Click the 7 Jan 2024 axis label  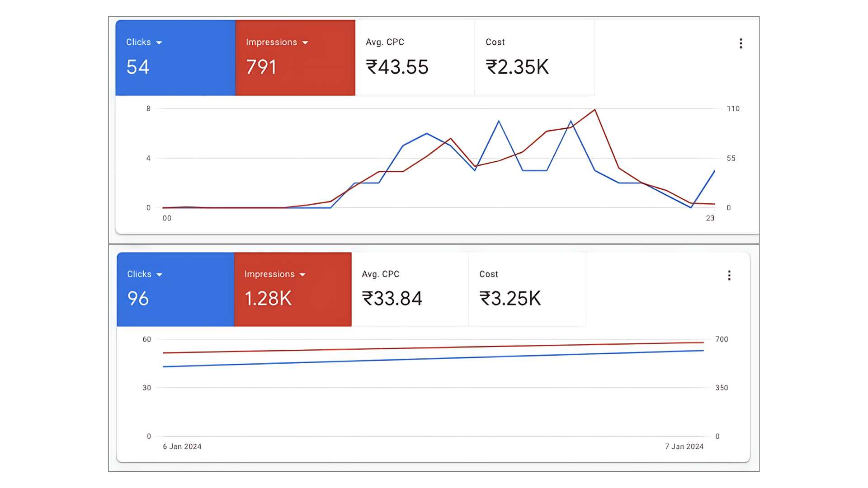[x=684, y=446]
